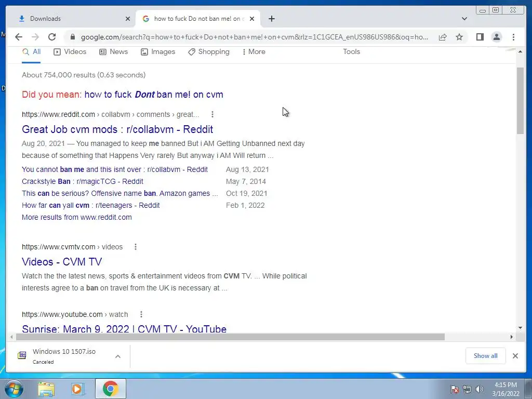Open the taskbar clock showing 4:15 PM
This screenshot has height=399, width=532.
[x=506, y=389]
